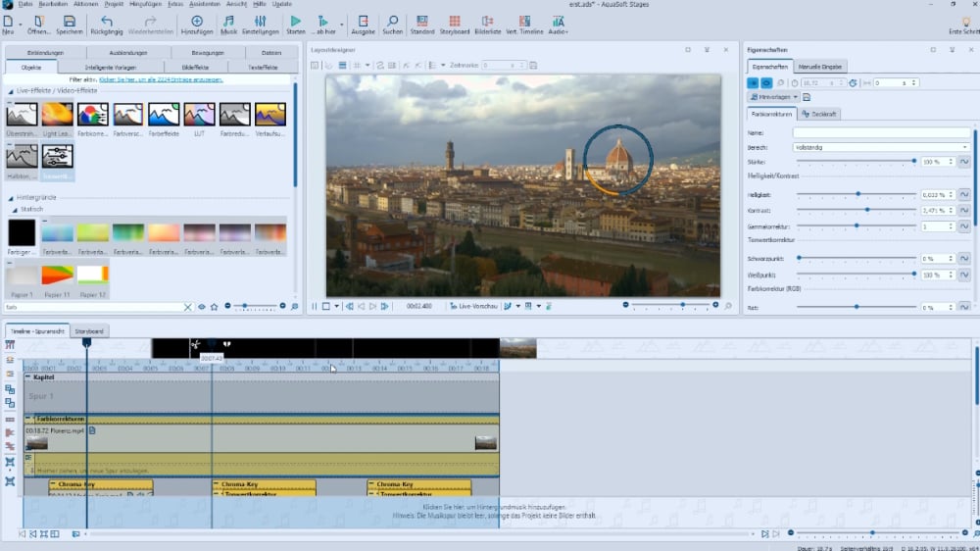The image size is (980, 551).
Task: Open the Assistenten menu
Action: click(206, 5)
